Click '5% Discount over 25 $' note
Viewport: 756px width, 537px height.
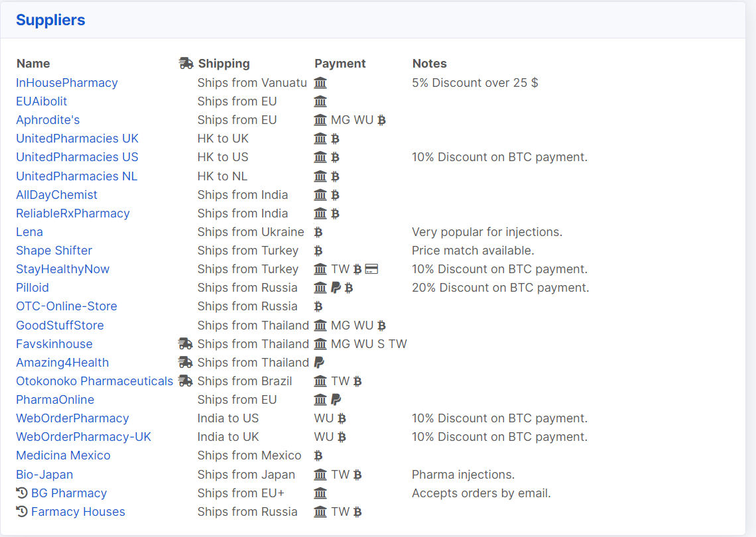point(475,83)
